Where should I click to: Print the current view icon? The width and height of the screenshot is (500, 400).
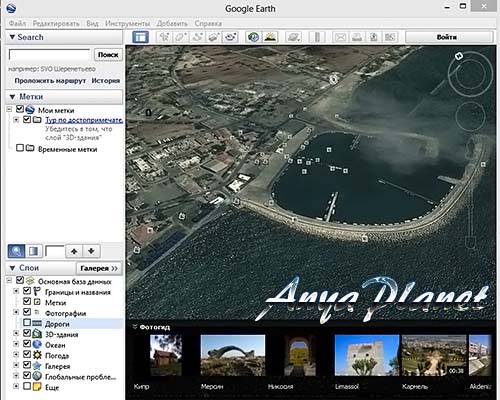click(357, 37)
